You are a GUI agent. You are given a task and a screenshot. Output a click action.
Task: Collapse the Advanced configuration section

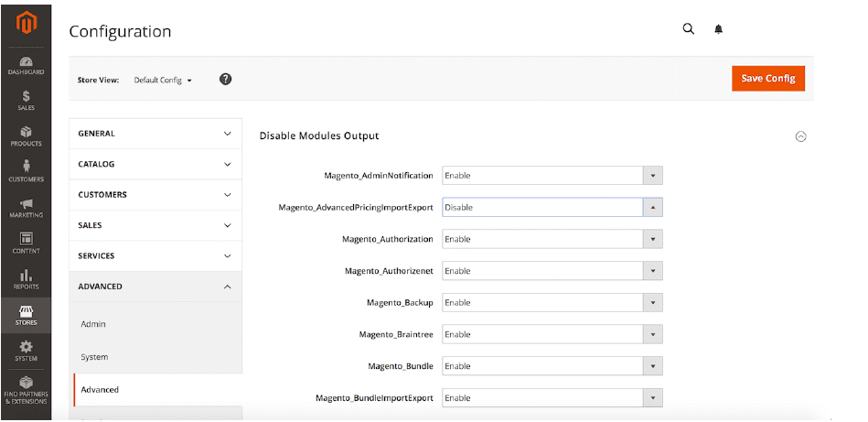tap(155, 287)
